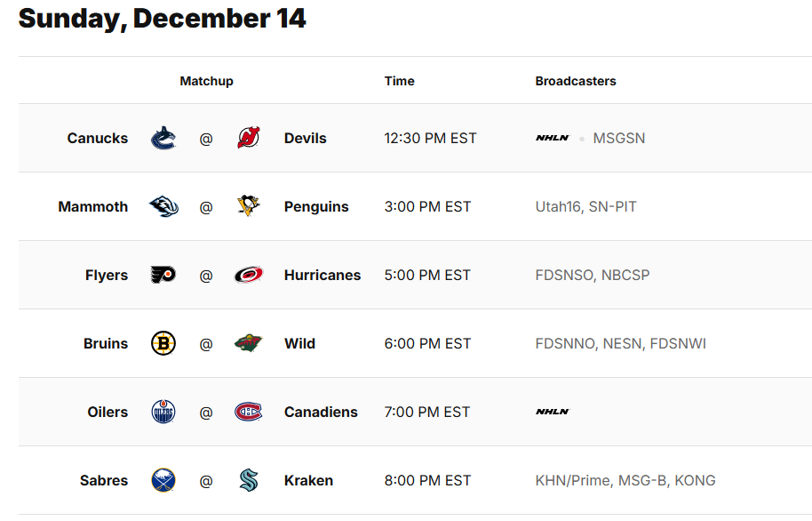Screen dimensions: 812x521
Task: Select the Utah Mammoth logo
Action: pos(163,206)
